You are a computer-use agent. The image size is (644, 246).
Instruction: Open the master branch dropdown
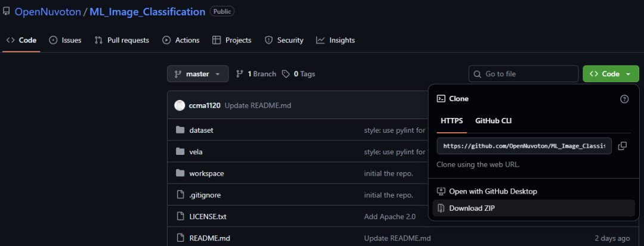point(197,74)
